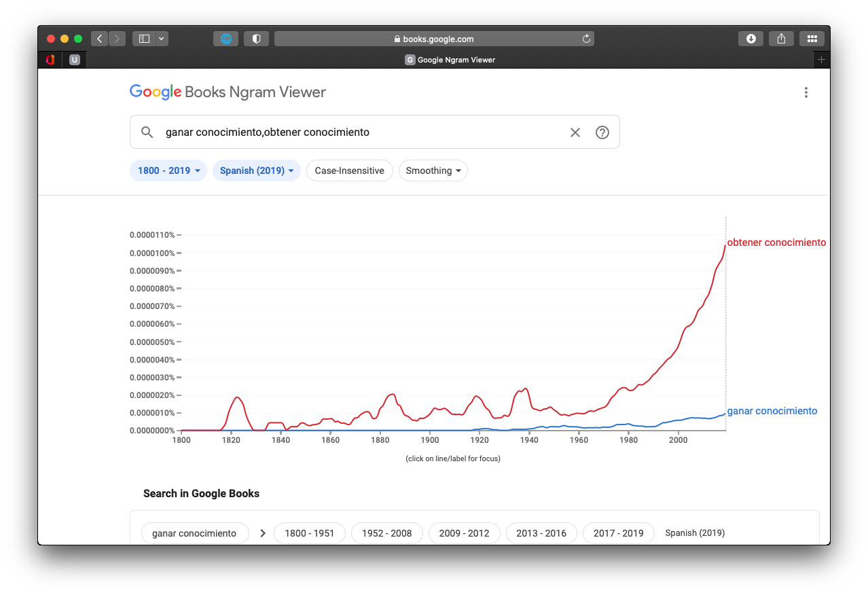The width and height of the screenshot is (868, 595).
Task: Open the Share button in Safari toolbar
Action: pyautogui.click(x=782, y=39)
